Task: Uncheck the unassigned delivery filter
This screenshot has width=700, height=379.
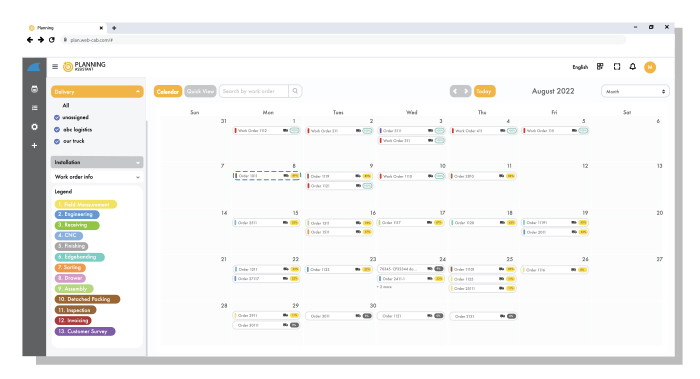Action: [x=57, y=117]
